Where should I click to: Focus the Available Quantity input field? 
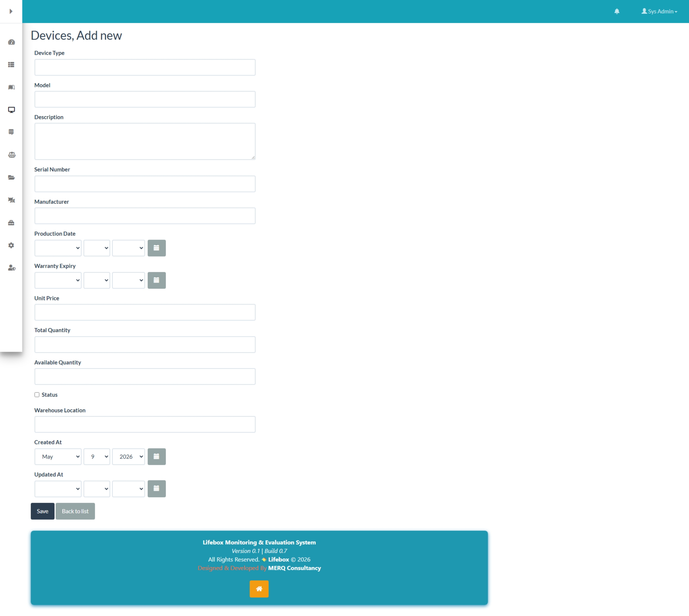click(x=145, y=376)
